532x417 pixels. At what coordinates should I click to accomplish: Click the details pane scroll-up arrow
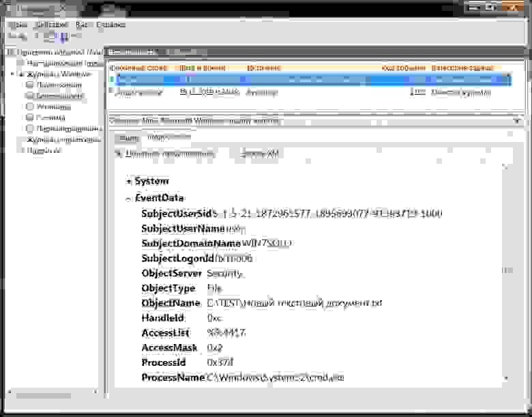click(505, 167)
